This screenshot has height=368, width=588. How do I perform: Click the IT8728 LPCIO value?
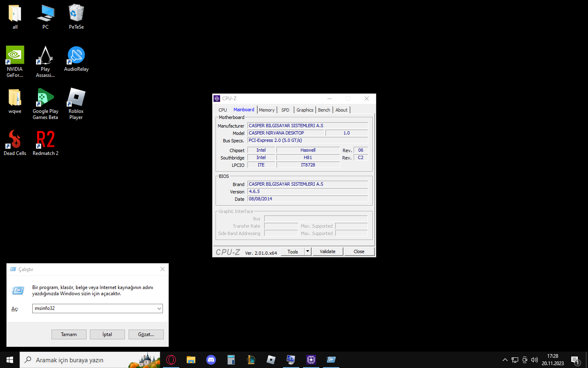click(x=308, y=165)
